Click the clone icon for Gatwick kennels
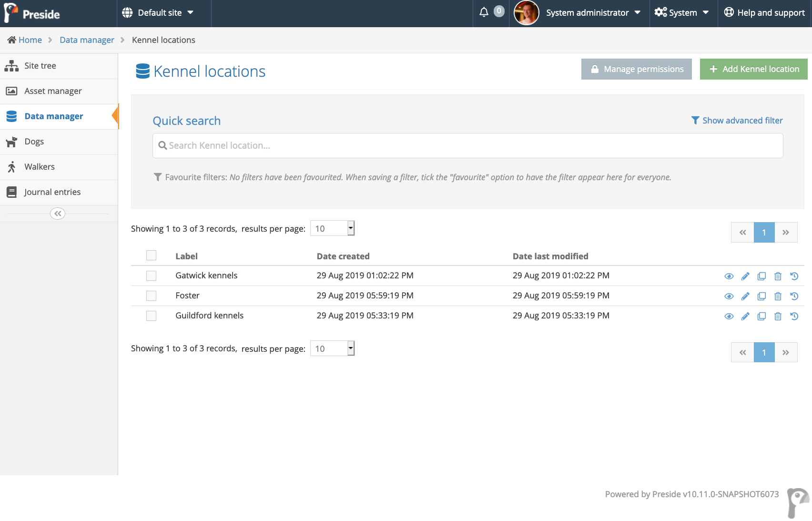The width and height of the screenshot is (812, 521). click(x=761, y=276)
